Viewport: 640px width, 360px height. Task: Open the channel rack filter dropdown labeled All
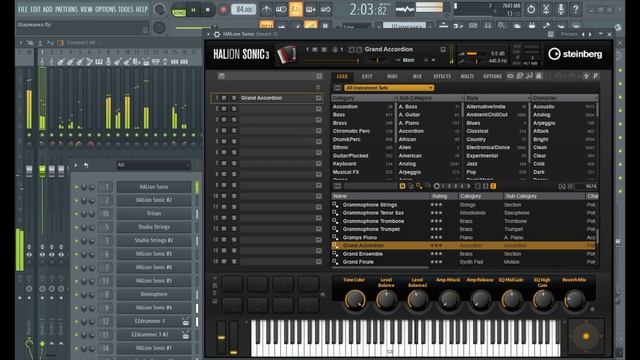[153, 165]
